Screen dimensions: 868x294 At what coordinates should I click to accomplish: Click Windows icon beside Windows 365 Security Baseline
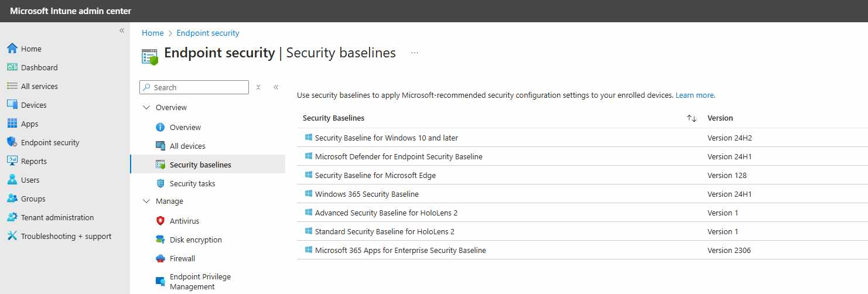[x=309, y=193]
